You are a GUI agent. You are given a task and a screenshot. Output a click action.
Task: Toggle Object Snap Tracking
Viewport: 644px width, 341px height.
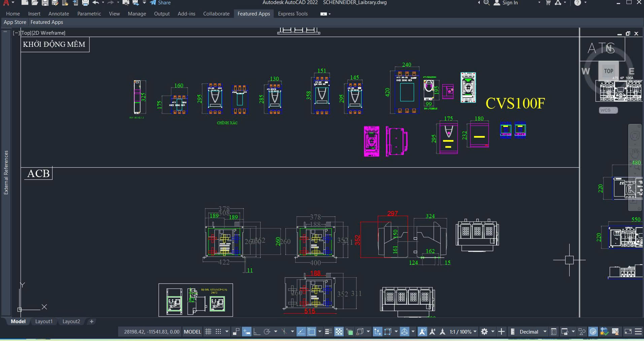(x=301, y=332)
